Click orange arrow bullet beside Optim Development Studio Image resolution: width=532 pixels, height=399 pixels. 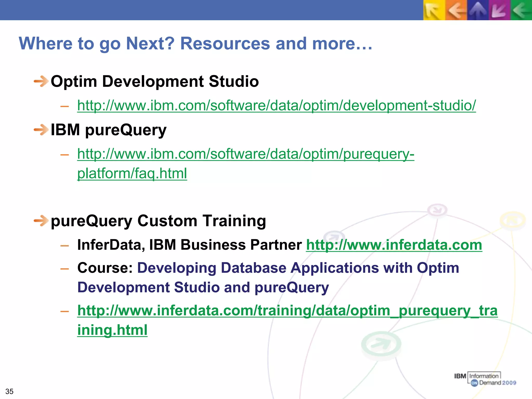click(x=41, y=82)
